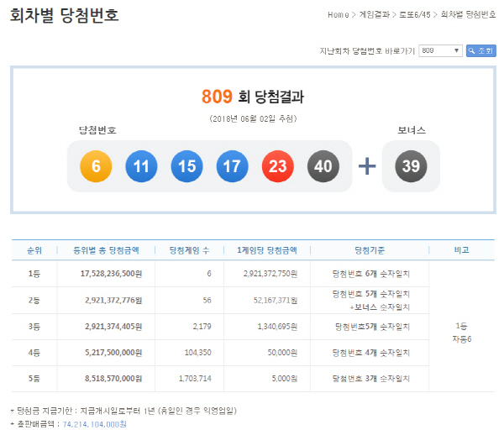Open the 게임결과 breadcrumb link

click(374, 15)
